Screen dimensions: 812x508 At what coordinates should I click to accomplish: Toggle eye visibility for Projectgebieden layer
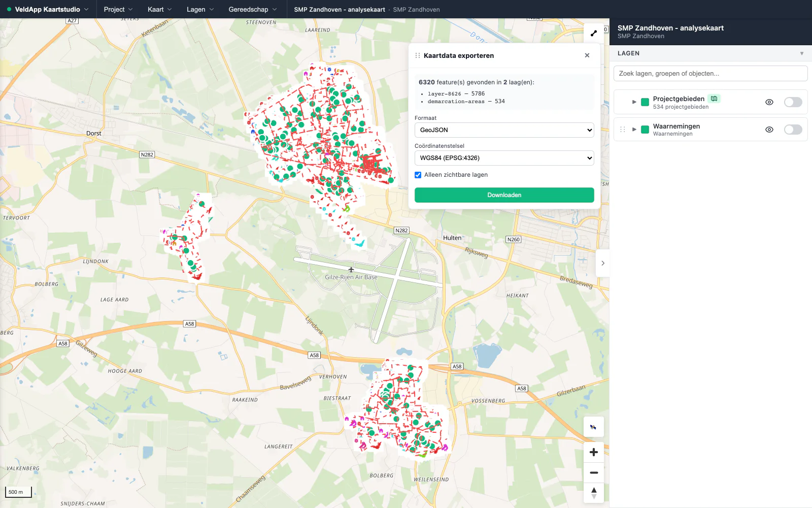[769, 102]
